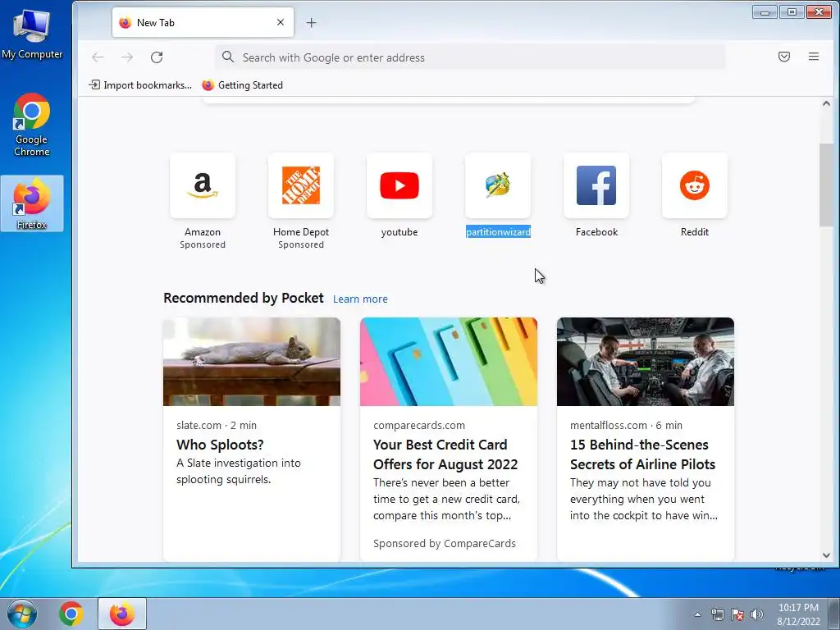Click the address bar search field
The image size is (840, 630).
tap(470, 57)
